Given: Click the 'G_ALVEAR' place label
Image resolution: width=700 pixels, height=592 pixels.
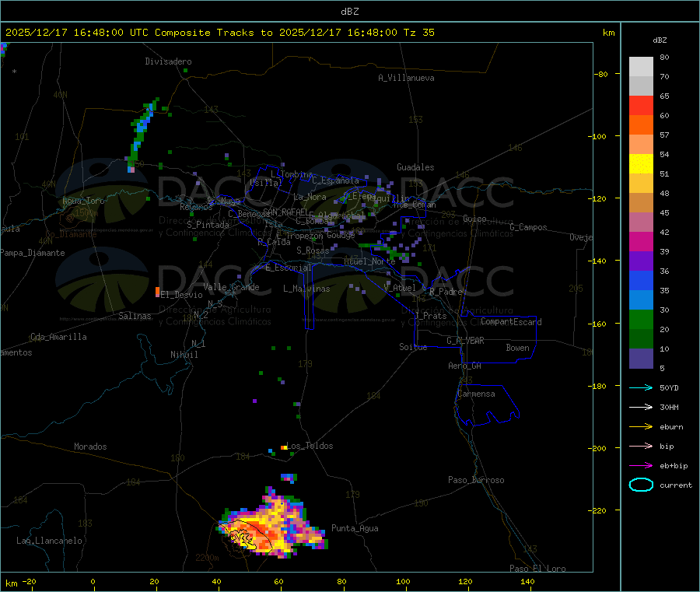Looking at the screenshot, I should [x=465, y=341].
